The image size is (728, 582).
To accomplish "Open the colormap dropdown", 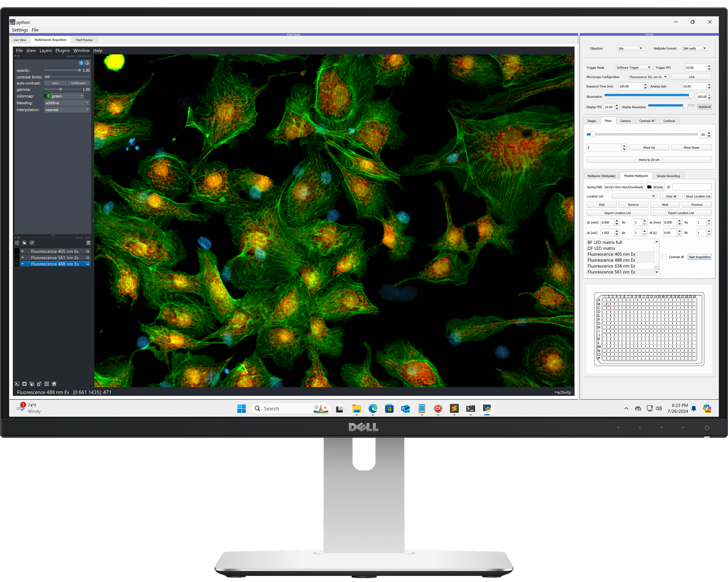I will pyautogui.click(x=66, y=96).
